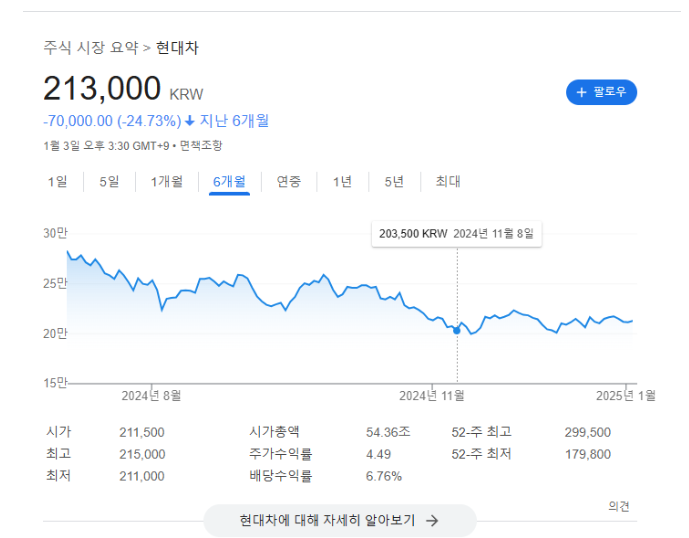
Task: Select the 1년 range tab
Action: tap(342, 182)
